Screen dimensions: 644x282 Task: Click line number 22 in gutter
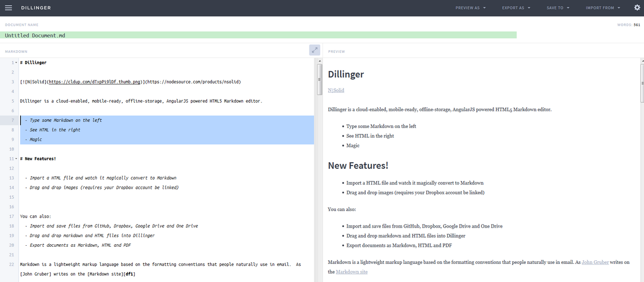11,264
